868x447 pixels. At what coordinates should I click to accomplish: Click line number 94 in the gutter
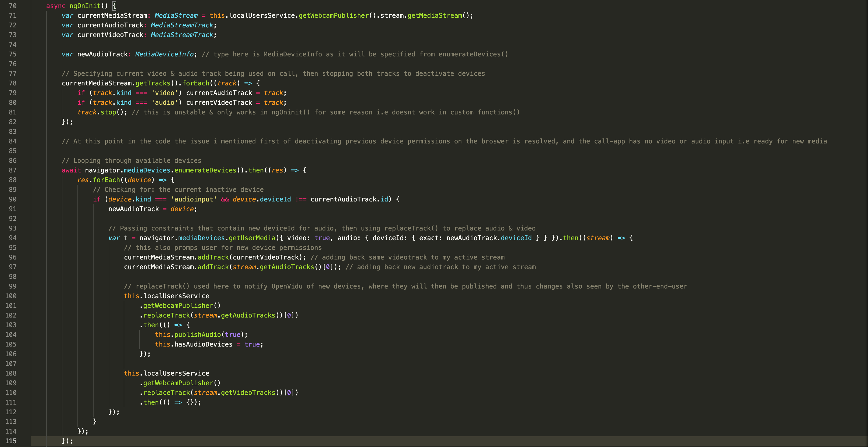[x=12, y=238]
